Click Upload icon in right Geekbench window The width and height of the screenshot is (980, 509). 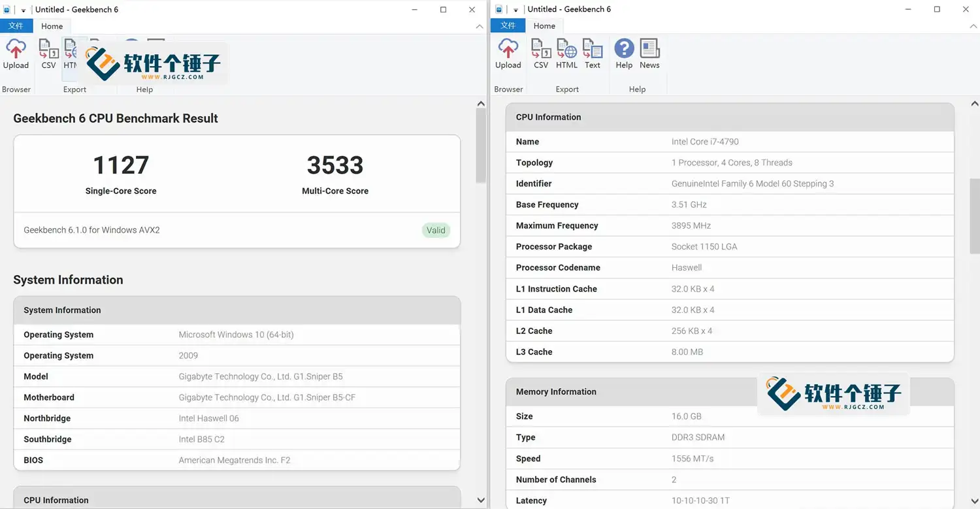pyautogui.click(x=508, y=54)
